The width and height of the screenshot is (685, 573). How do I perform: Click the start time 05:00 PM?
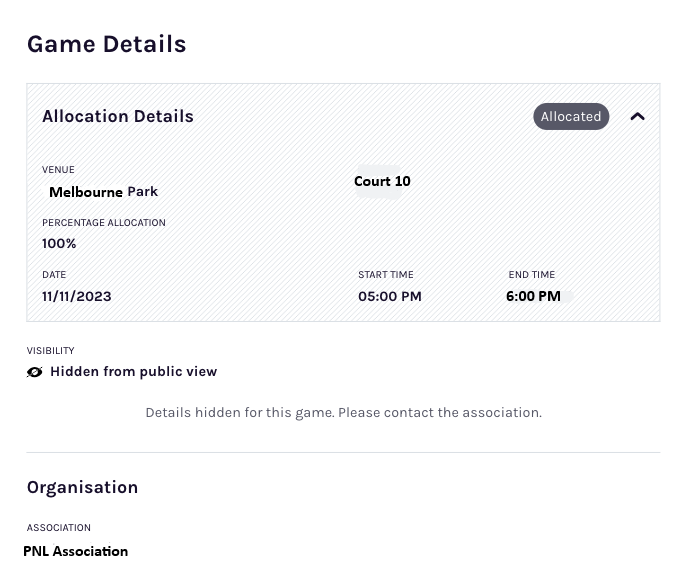click(x=390, y=297)
